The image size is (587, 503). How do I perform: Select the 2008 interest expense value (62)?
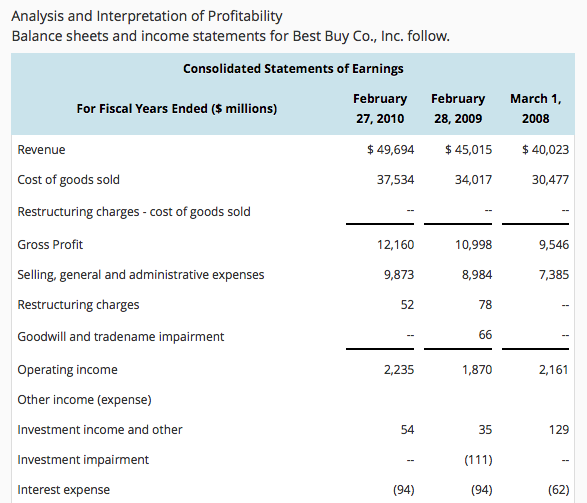click(x=559, y=490)
